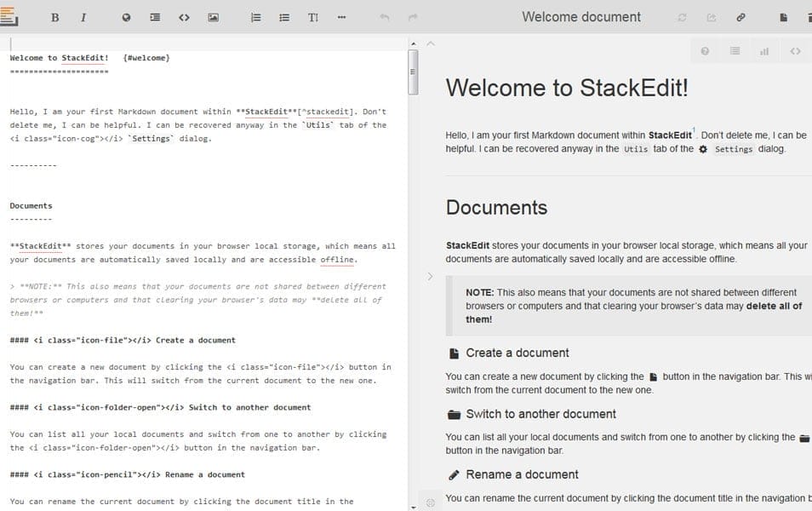This screenshot has width=812, height=511.
Task: Undo the last edit
Action: [383, 16]
